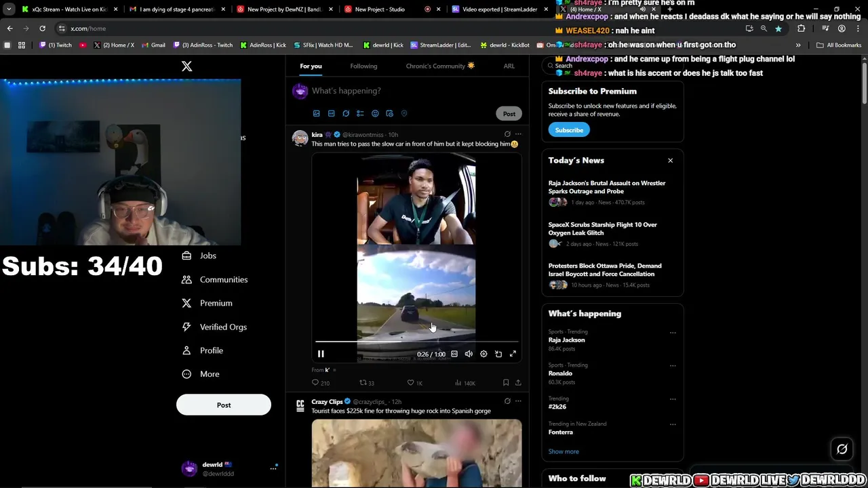Click the X logo home icon
Viewport: 868px width, 488px height.
[x=186, y=66]
